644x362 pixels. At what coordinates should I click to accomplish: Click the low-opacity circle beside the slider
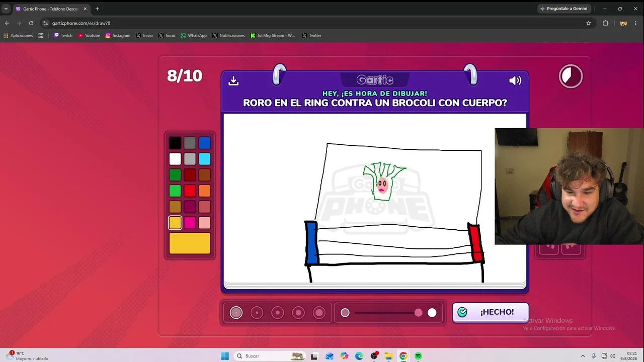point(345,313)
